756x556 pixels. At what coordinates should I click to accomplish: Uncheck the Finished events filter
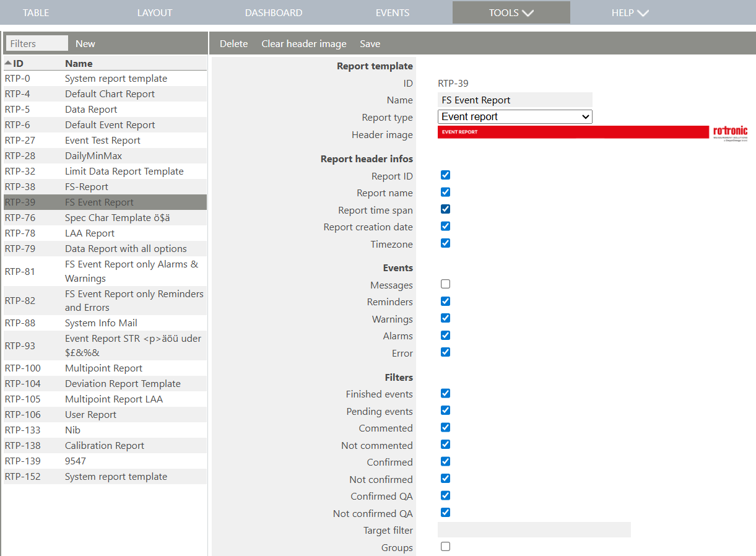click(x=445, y=393)
